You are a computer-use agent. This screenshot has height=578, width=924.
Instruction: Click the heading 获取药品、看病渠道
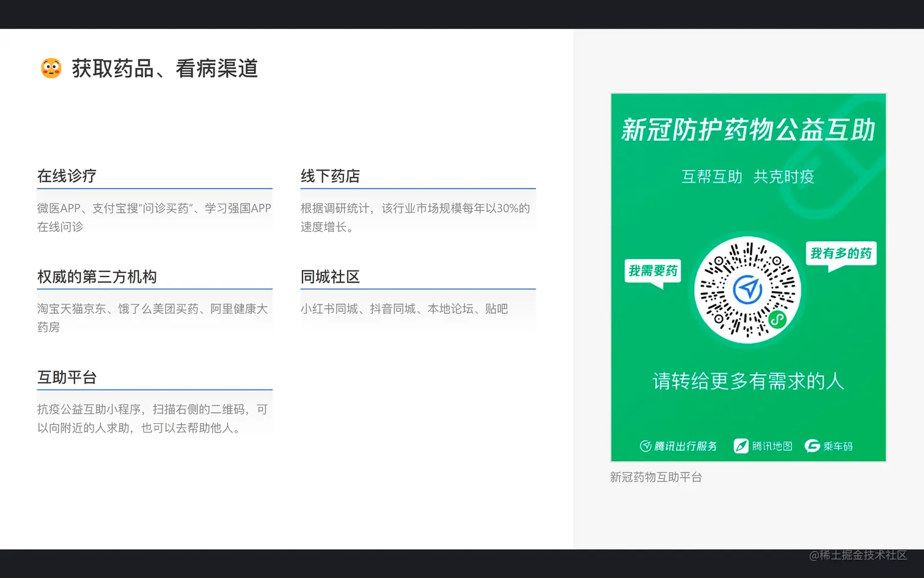[x=165, y=68]
